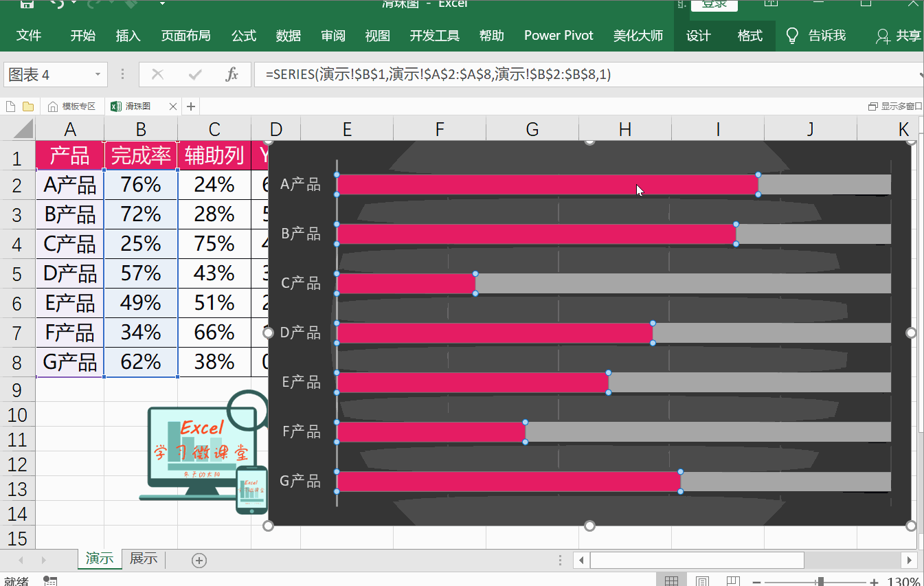
Task: Click the zoom slider handle
Action: pyautogui.click(x=820, y=581)
